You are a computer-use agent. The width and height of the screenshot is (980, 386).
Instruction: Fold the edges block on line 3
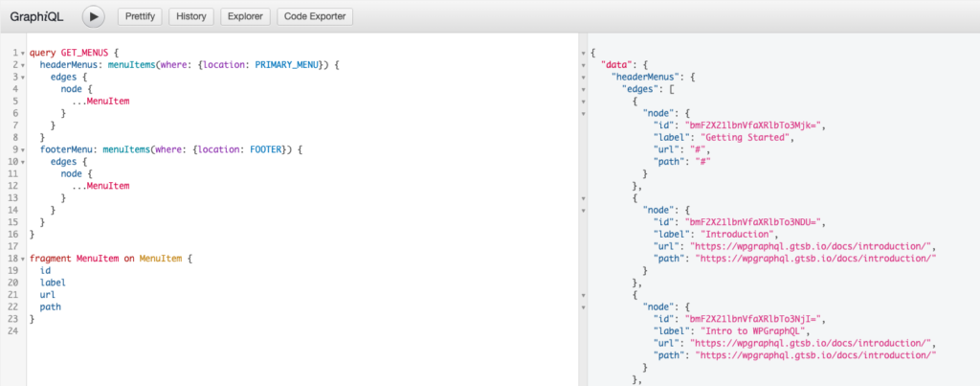23,77
